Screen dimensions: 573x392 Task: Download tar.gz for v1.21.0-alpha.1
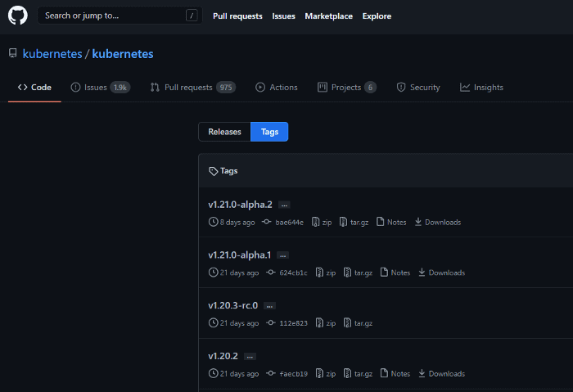(x=358, y=273)
